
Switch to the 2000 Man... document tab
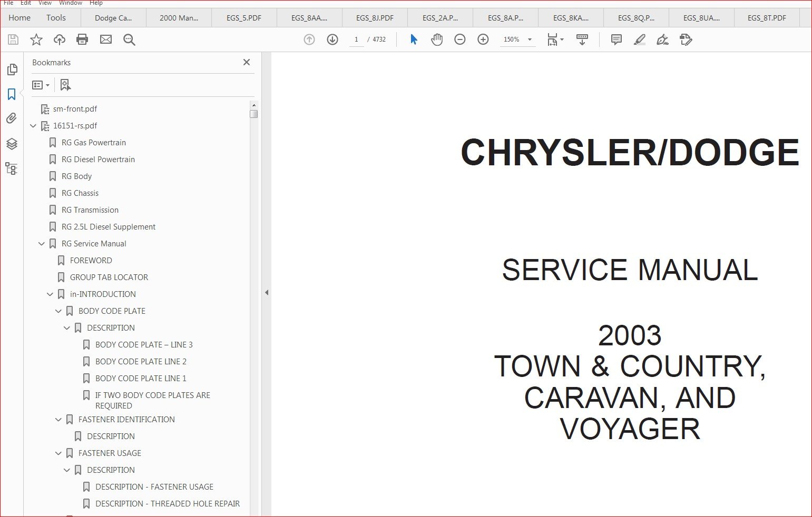click(179, 18)
